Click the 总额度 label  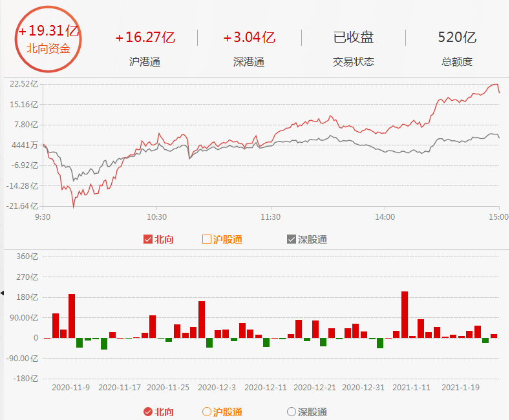pos(457,62)
